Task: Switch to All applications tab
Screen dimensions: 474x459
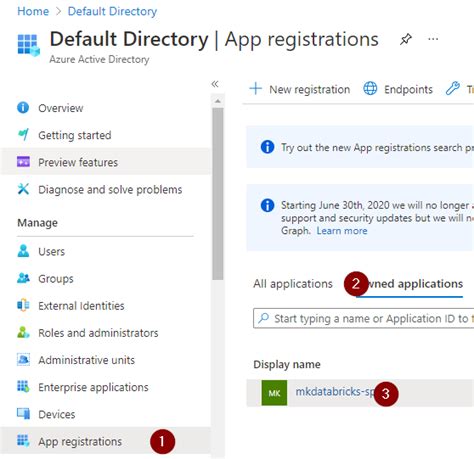Action: tap(293, 284)
